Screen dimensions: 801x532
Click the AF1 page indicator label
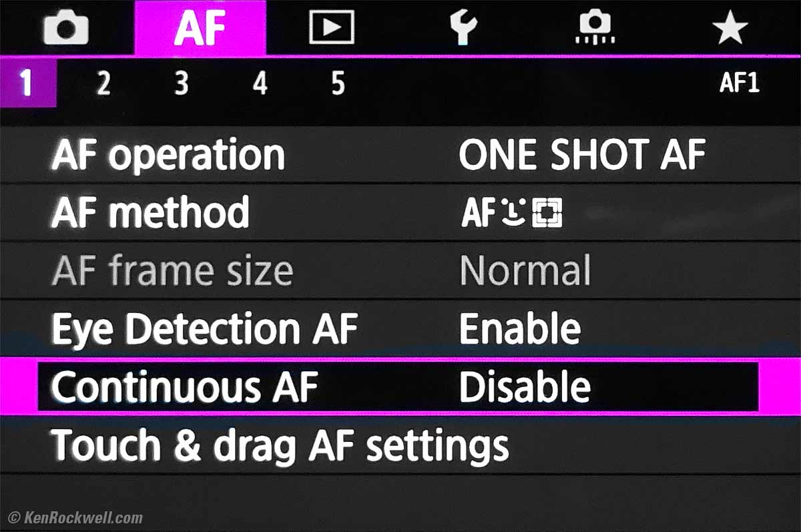(739, 84)
